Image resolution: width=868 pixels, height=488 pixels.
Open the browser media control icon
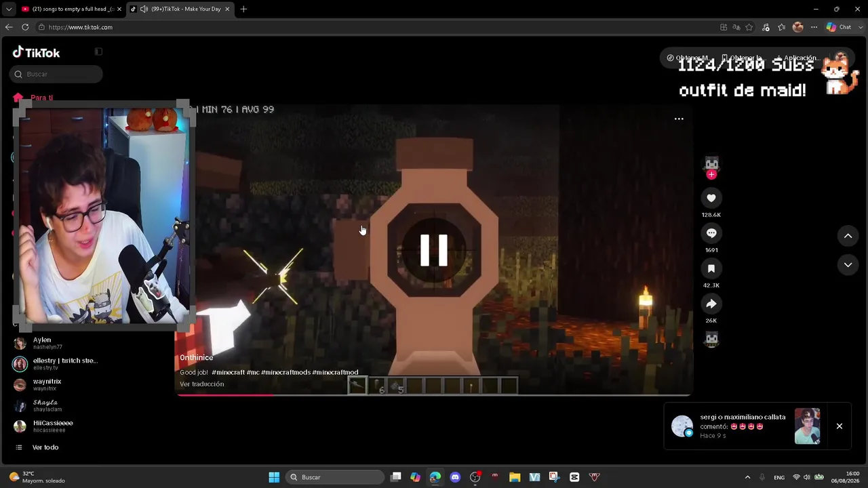click(766, 27)
